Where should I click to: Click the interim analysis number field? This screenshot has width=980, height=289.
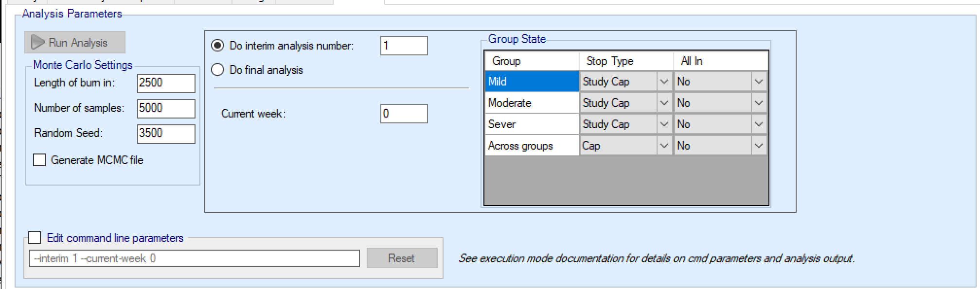coord(404,46)
